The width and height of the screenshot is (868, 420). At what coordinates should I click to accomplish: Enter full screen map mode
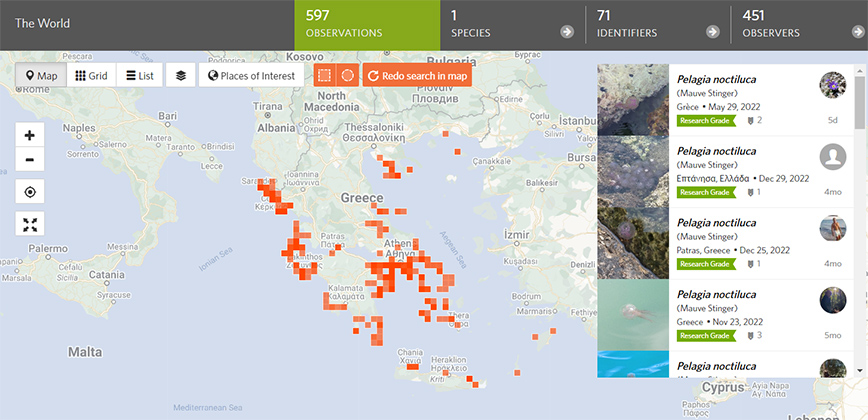(x=29, y=224)
